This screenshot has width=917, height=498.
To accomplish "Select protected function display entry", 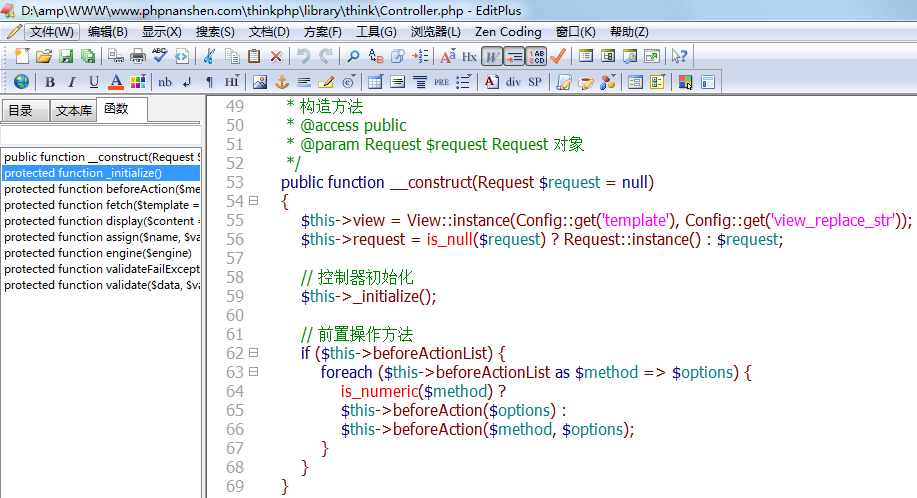I will tap(101, 221).
